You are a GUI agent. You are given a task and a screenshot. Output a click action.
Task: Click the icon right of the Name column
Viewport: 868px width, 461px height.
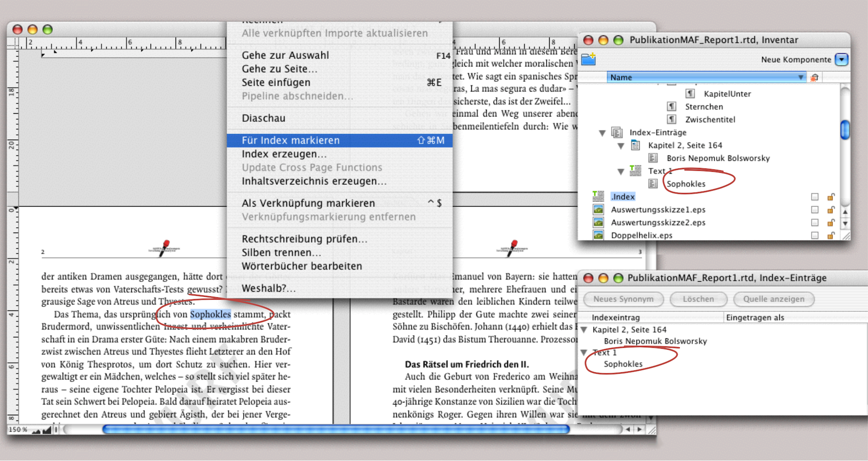pyautogui.click(x=814, y=78)
